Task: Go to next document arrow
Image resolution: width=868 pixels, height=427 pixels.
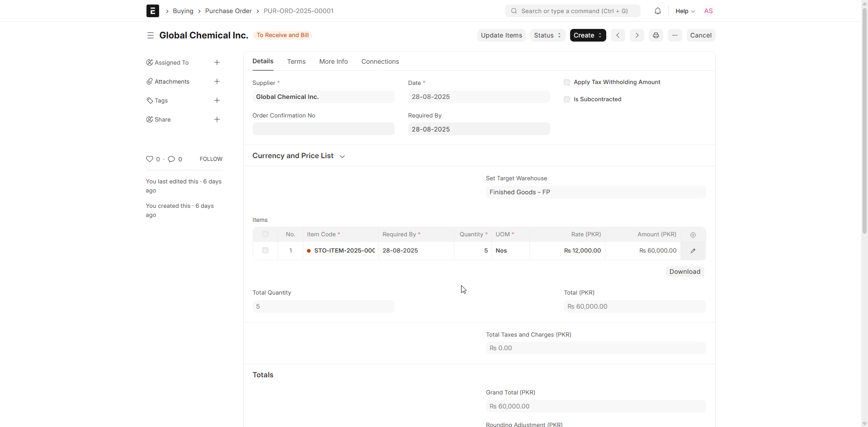Action: 637,35
